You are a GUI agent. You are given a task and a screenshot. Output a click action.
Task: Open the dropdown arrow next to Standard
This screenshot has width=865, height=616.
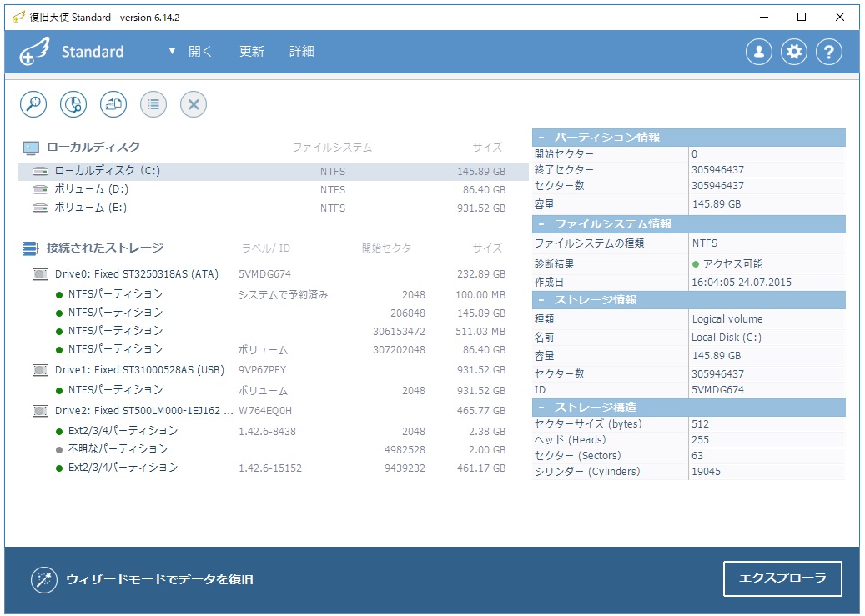pyautogui.click(x=172, y=52)
